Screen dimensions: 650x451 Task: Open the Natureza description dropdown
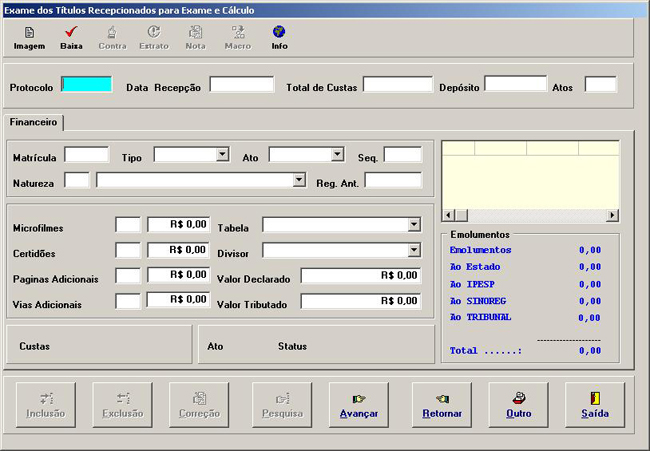coord(299,180)
